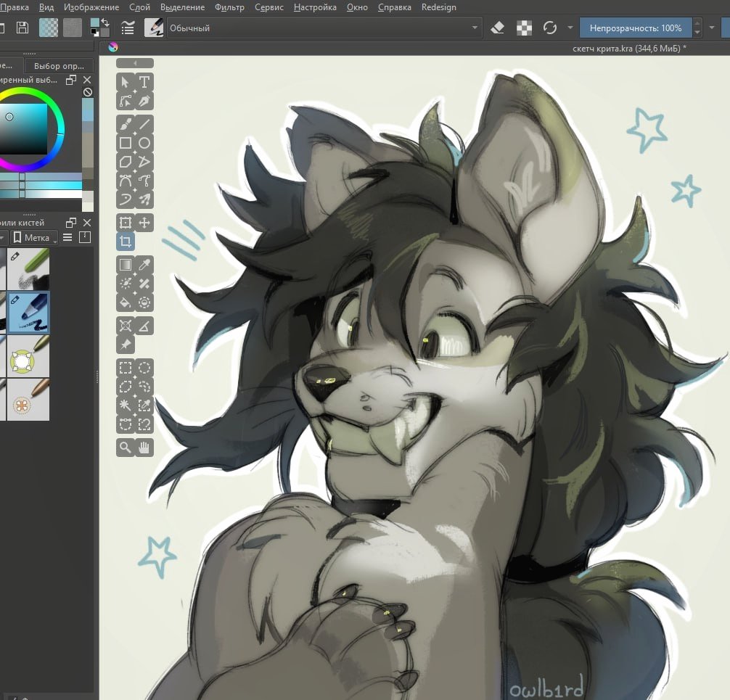Expand arrow next to reload preset
This screenshot has width=730, height=700.
[x=570, y=28]
